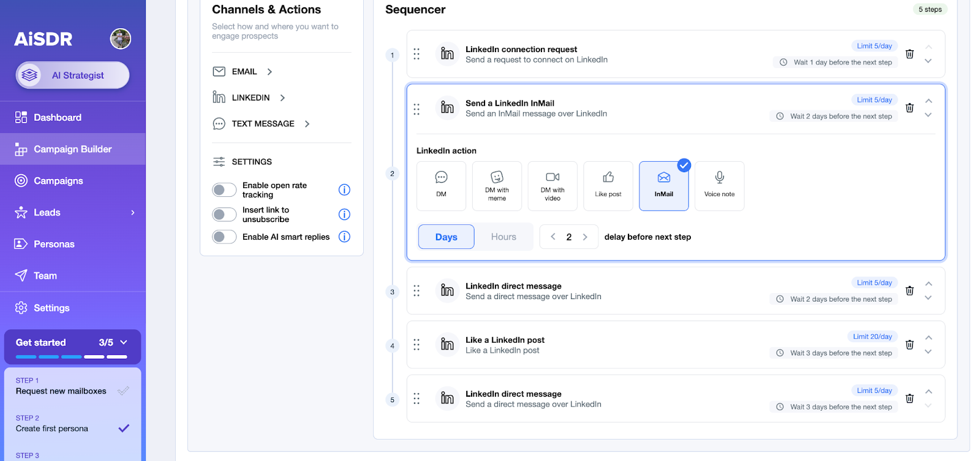The width and height of the screenshot is (980, 461).
Task: Click the 5 steps badge
Action: click(x=930, y=9)
